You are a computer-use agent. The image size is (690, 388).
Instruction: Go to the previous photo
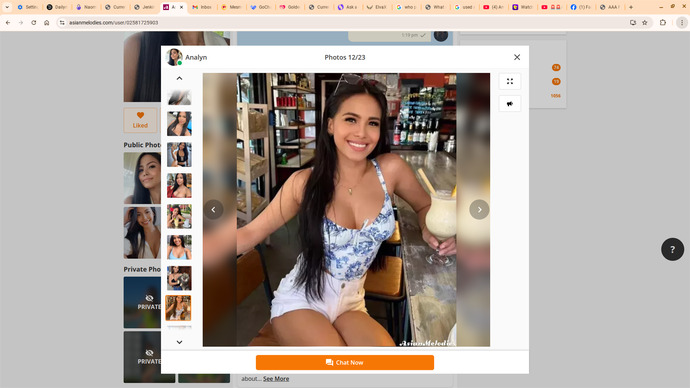[x=213, y=210]
